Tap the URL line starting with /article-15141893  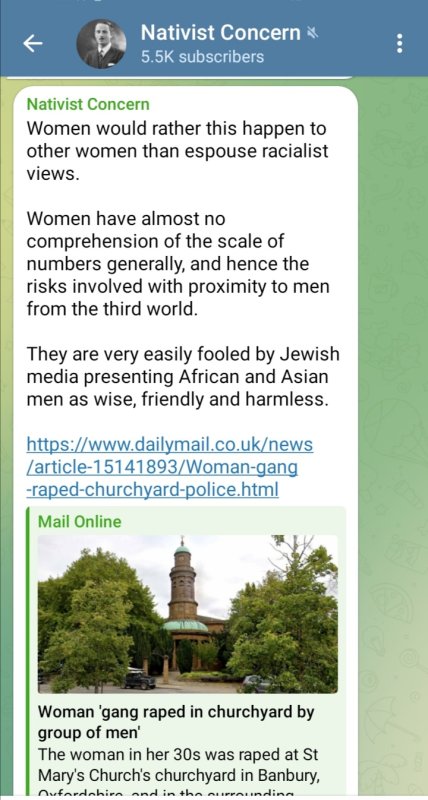[x=162, y=467]
